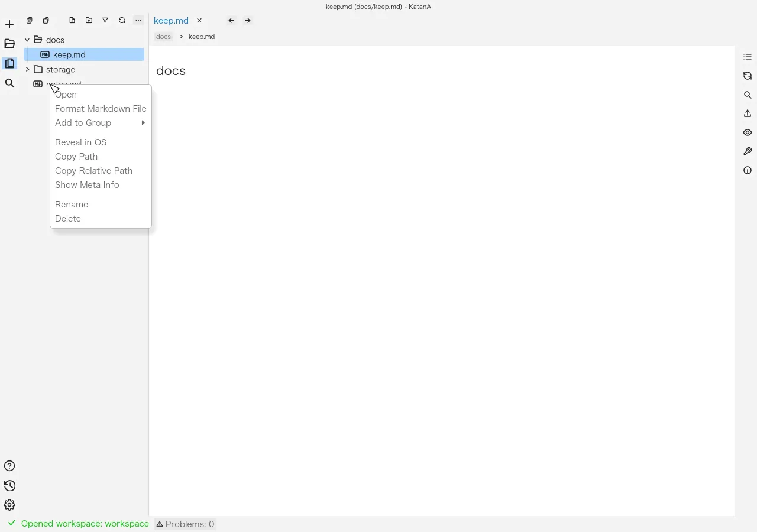Image resolution: width=757 pixels, height=532 pixels.
Task: Select keep.md in the file tree
Action: (x=84, y=54)
